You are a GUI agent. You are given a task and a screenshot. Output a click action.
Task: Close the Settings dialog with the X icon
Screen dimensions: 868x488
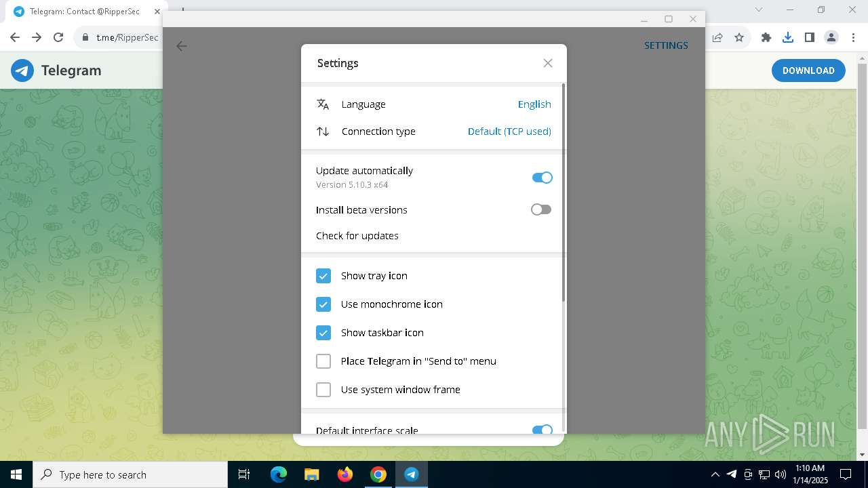pyautogui.click(x=548, y=63)
